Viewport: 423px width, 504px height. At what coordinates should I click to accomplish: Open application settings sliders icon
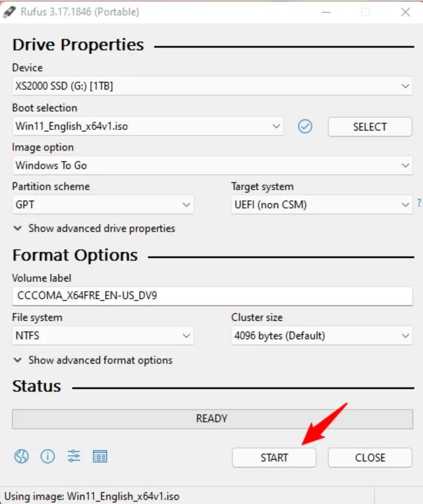[74, 456]
